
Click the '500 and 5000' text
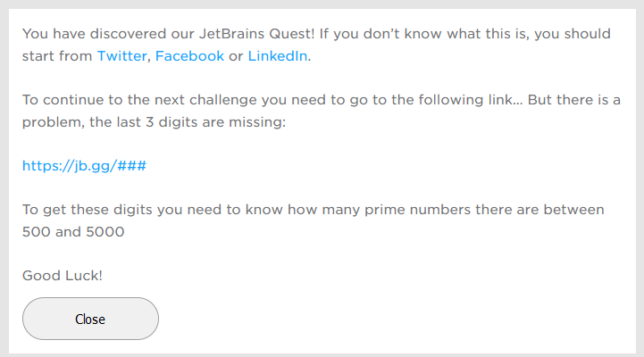pos(73,231)
